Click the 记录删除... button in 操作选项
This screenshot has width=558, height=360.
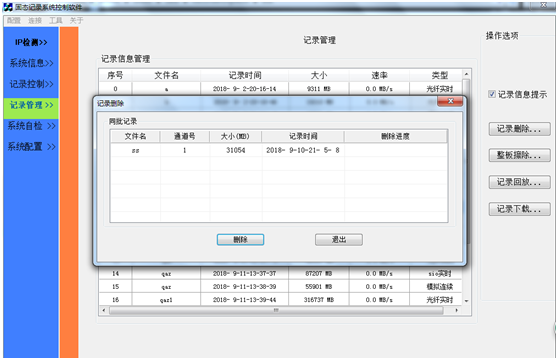click(x=519, y=129)
